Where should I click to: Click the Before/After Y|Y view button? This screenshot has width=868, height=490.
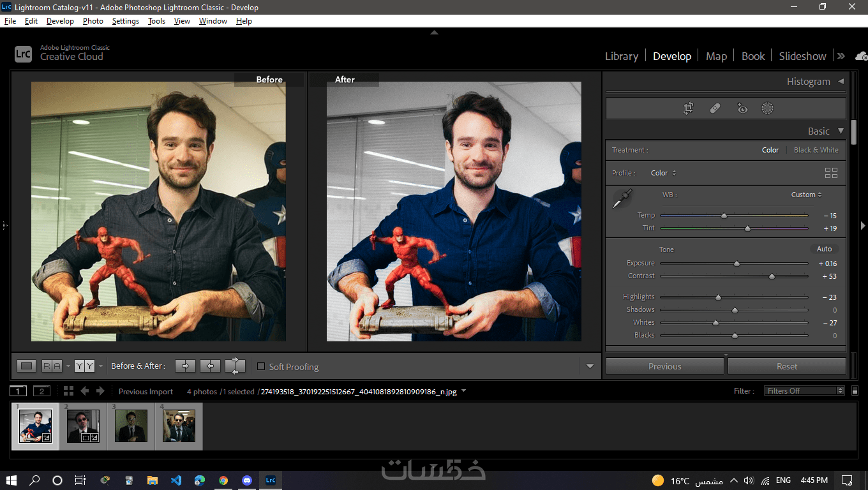pyautogui.click(x=84, y=366)
